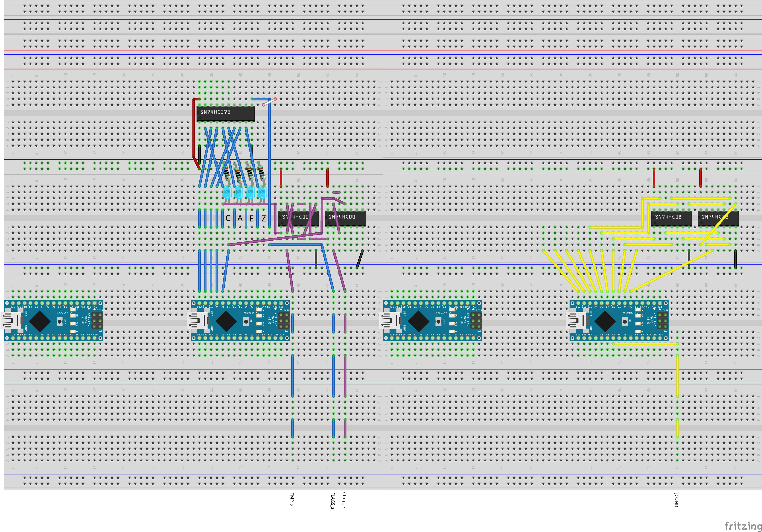Click the flag label letter A
762x532 pixels.
240,219
